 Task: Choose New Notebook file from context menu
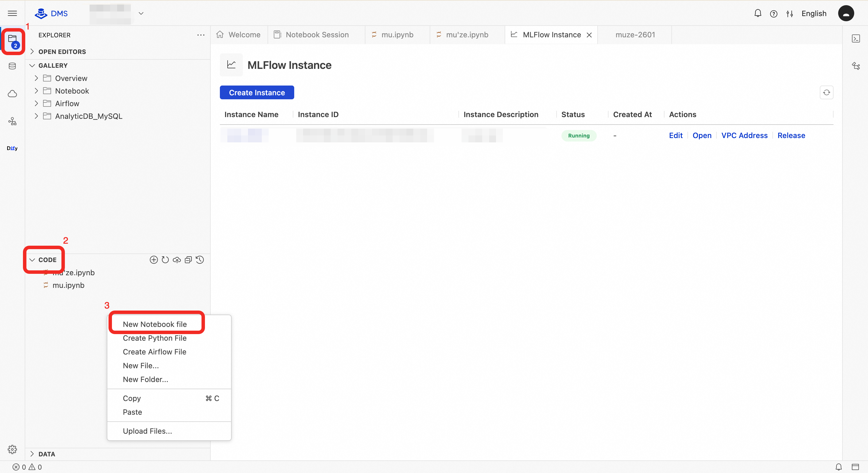(155, 324)
